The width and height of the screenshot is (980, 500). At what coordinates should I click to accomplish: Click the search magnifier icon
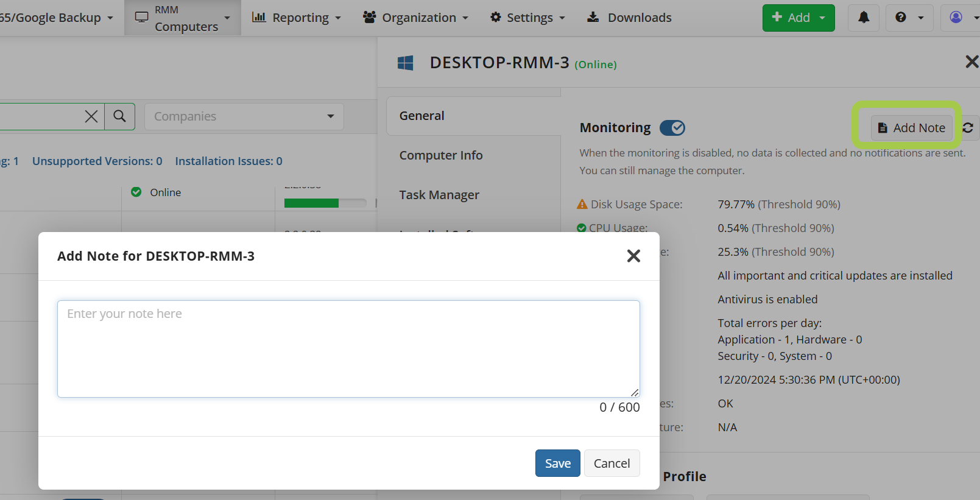(x=120, y=116)
